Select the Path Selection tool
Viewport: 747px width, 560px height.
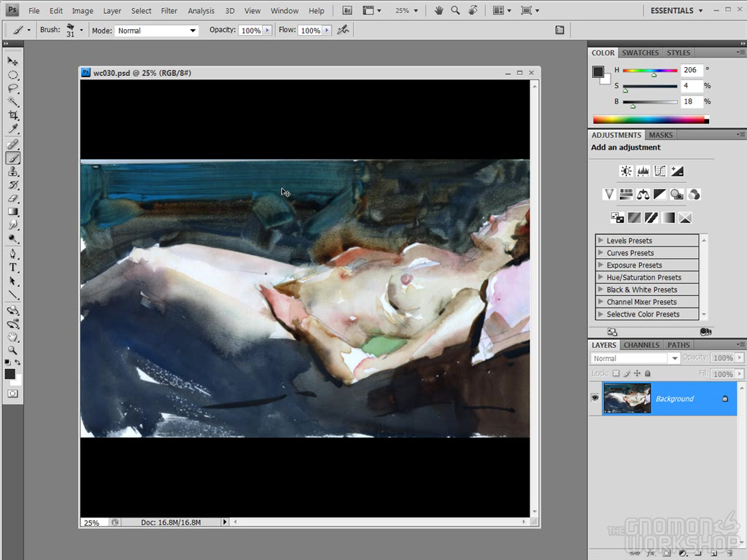(13, 281)
